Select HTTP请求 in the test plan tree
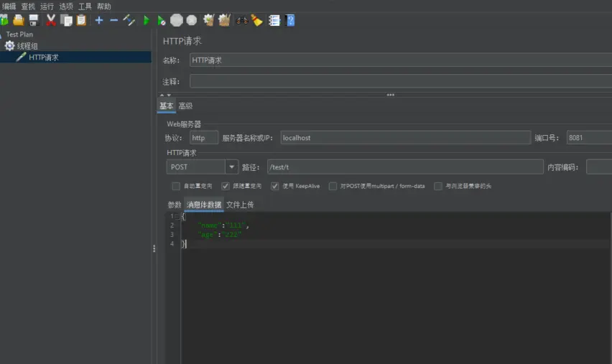The height and width of the screenshot is (364, 612). (x=43, y=57)
